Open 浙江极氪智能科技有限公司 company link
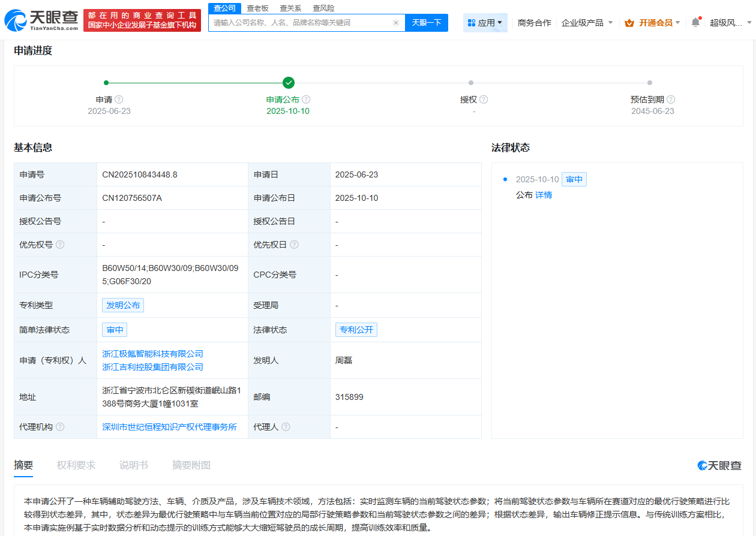 coord(152,354)
